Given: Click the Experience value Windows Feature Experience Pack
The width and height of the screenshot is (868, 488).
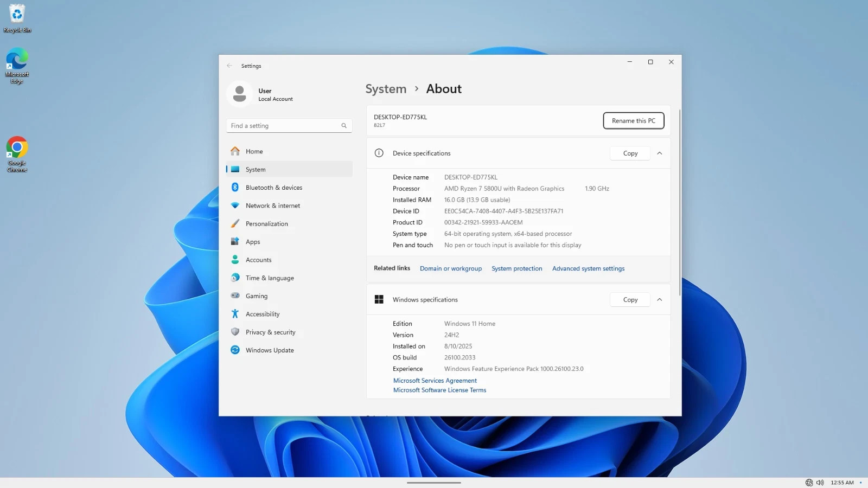Looking at the screenshot, I should point(514,369).
